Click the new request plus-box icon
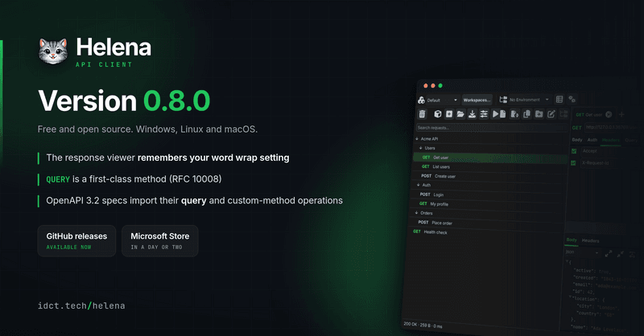This screenshot has width=644, height=336. pos(449,114)
